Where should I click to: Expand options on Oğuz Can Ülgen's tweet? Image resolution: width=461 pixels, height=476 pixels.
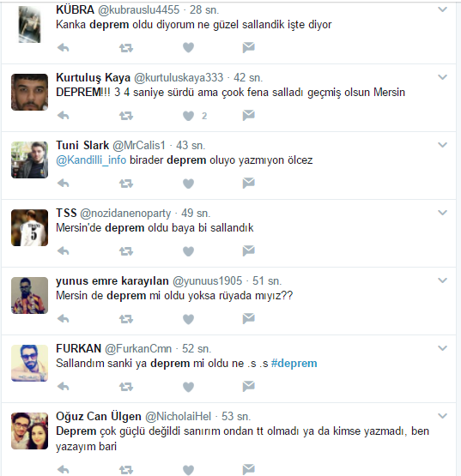(x=442, y=416)
